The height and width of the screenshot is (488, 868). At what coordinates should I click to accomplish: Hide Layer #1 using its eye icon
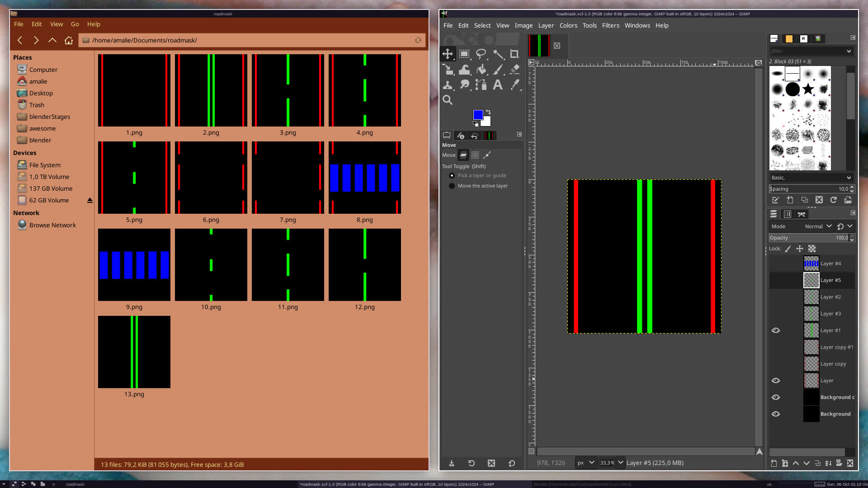[776, 330]
